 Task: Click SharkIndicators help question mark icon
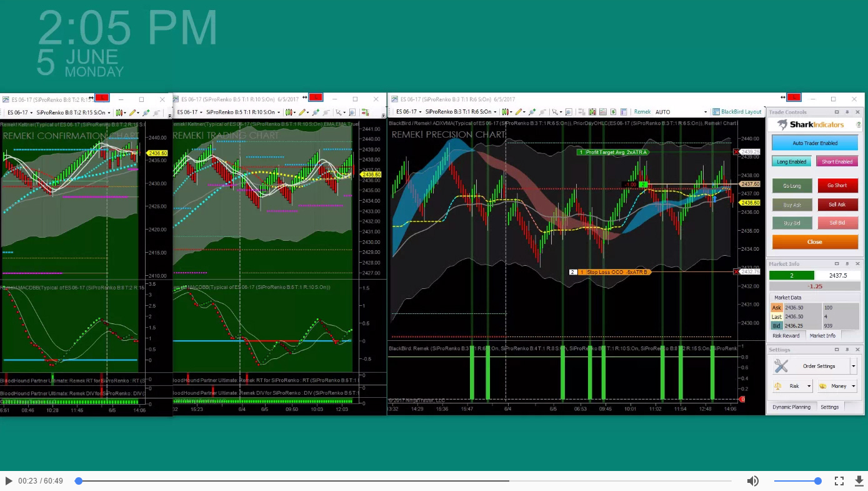[859, 124]
